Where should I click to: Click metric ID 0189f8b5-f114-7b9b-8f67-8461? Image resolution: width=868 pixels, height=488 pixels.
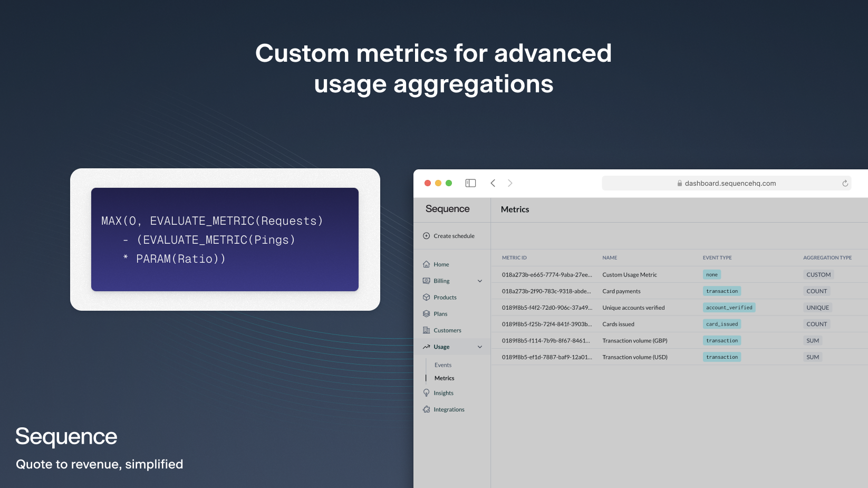546,340
